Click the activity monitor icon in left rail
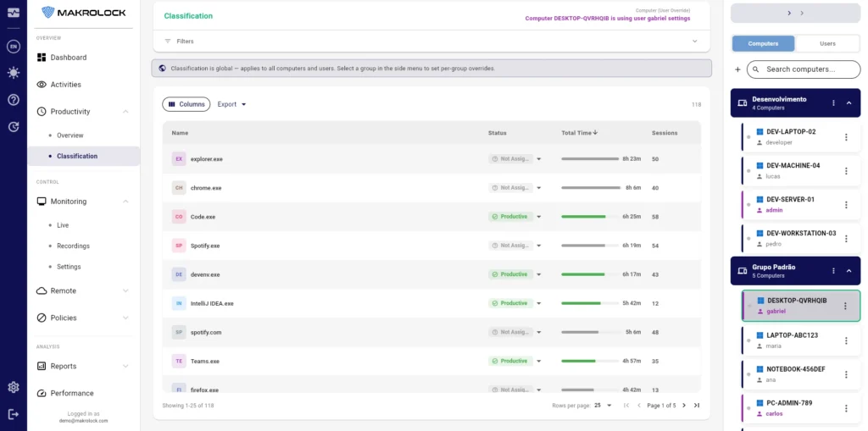868x431 pixels. (14, 13)
